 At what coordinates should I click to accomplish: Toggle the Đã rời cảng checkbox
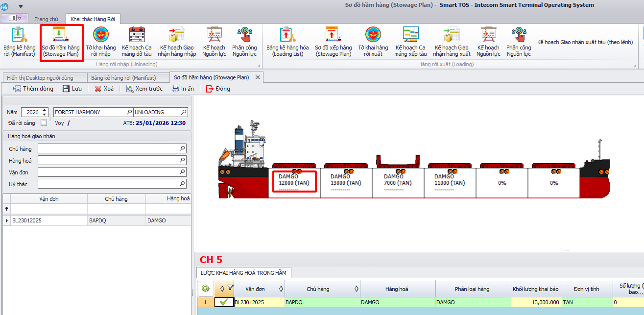44,123
